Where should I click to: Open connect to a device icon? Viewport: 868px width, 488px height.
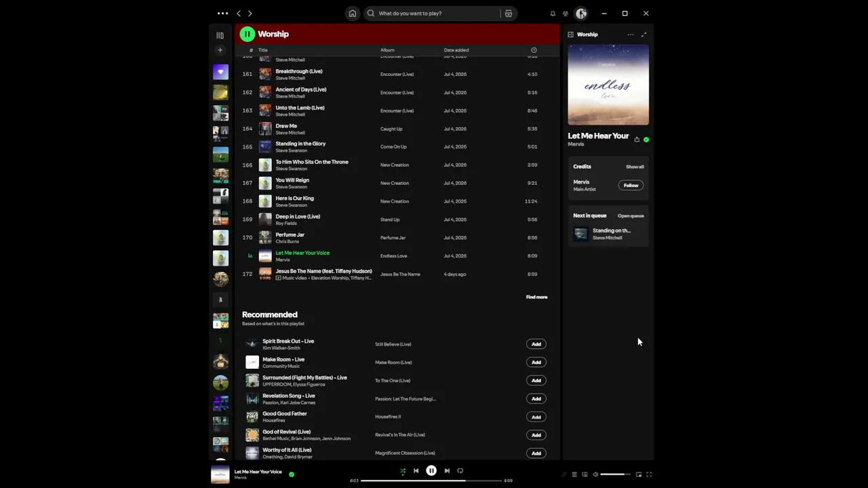pos(585,474)
